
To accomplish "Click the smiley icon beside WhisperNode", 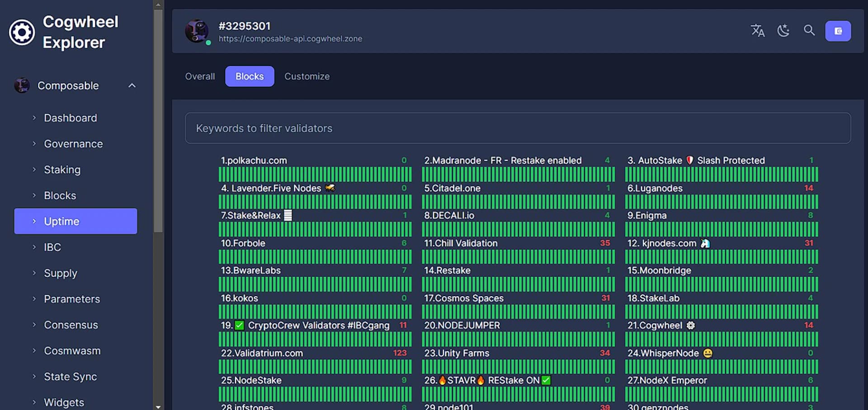I will tap(708, 353).
